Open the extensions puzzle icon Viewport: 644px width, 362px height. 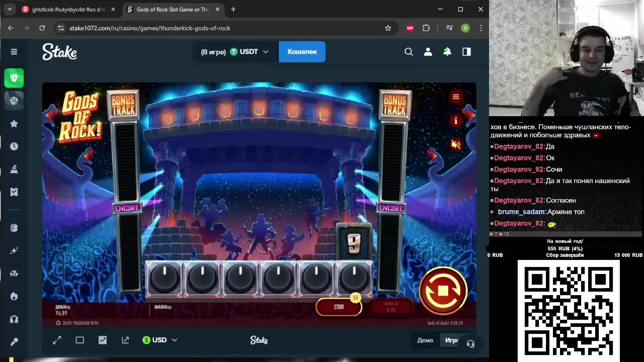426,28
